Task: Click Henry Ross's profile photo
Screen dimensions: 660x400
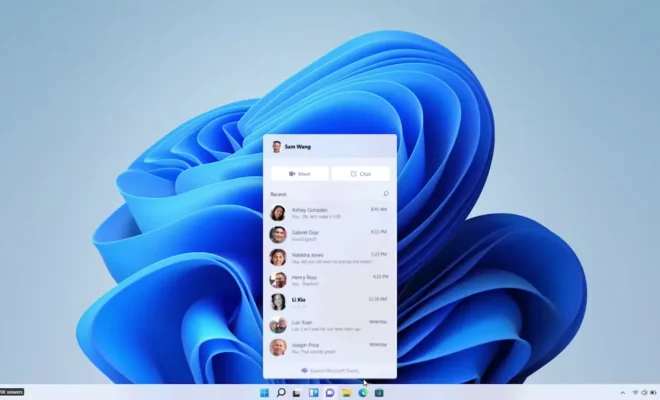Action: coord(278,280)
